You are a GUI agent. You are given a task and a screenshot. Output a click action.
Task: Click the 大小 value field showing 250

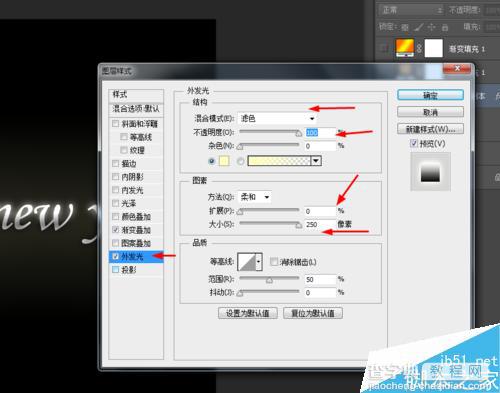coord(320,225)
